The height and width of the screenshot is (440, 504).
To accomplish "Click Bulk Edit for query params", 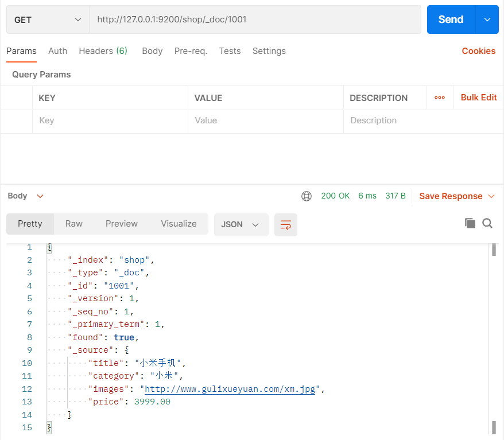I will click(479, 98).
